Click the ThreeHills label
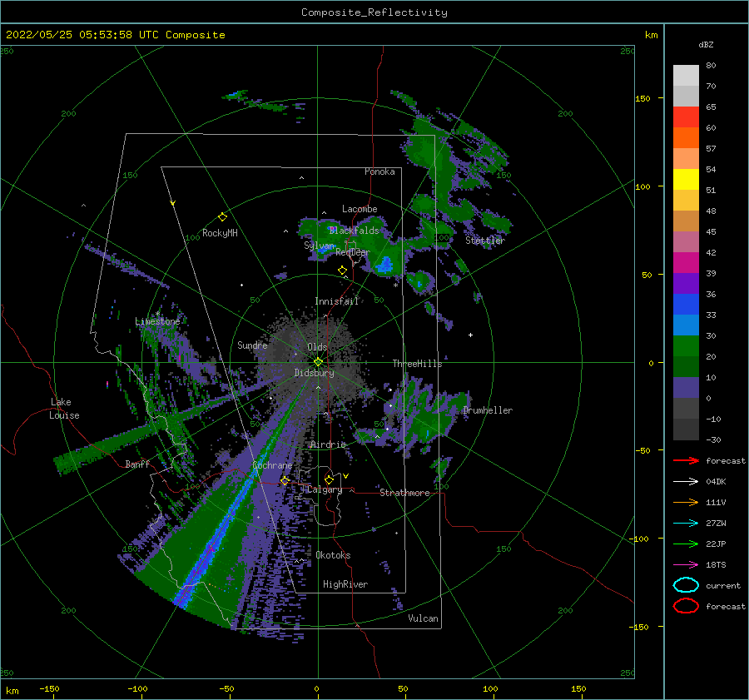 (417, 364)
